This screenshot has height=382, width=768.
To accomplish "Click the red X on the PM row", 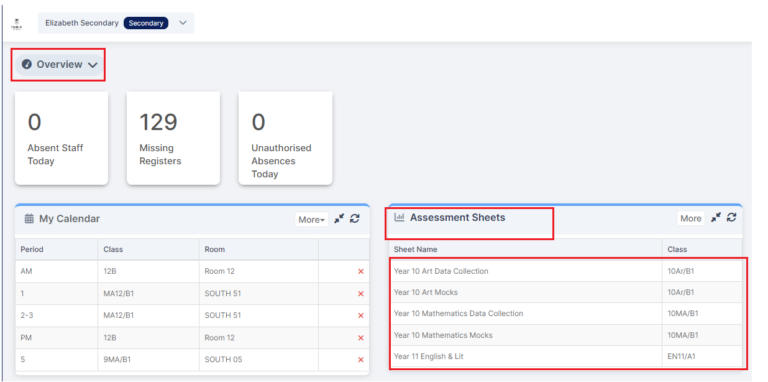I will click(x=361, y=338).
